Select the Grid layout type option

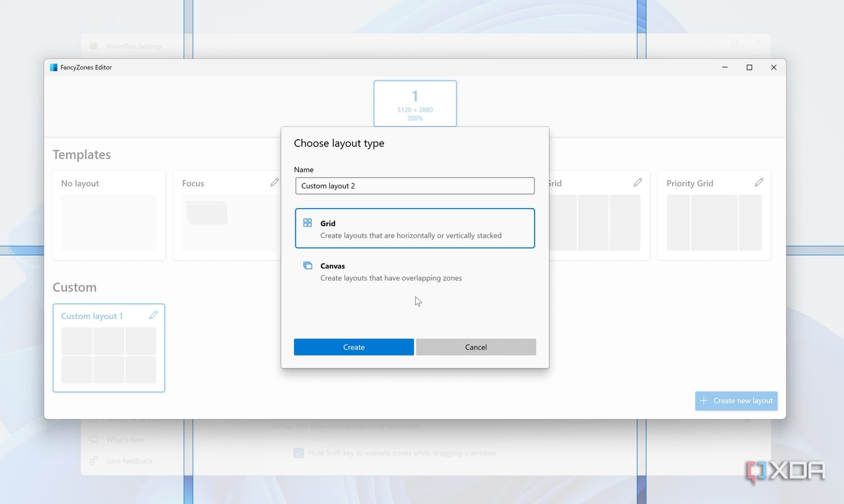(x=415, y=228)
